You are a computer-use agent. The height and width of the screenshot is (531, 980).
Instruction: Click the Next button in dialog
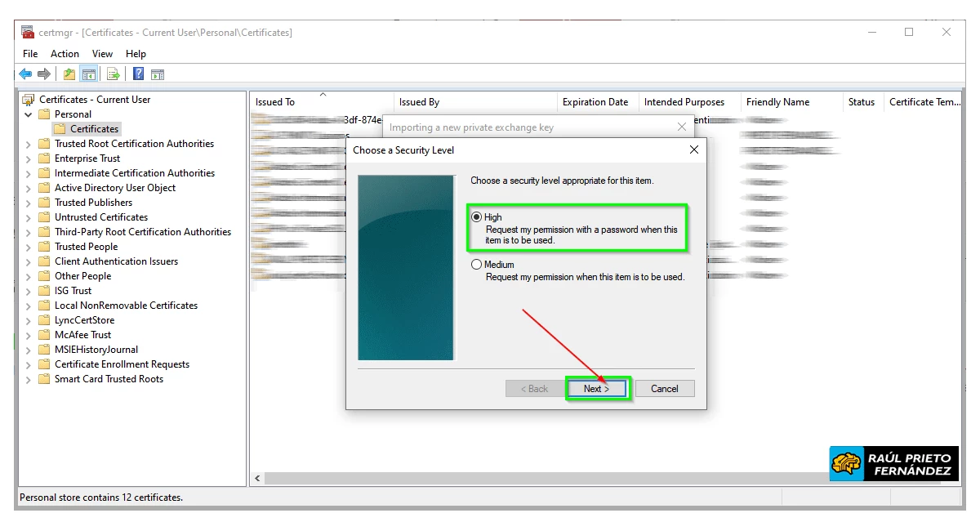[x=596, y=389]
